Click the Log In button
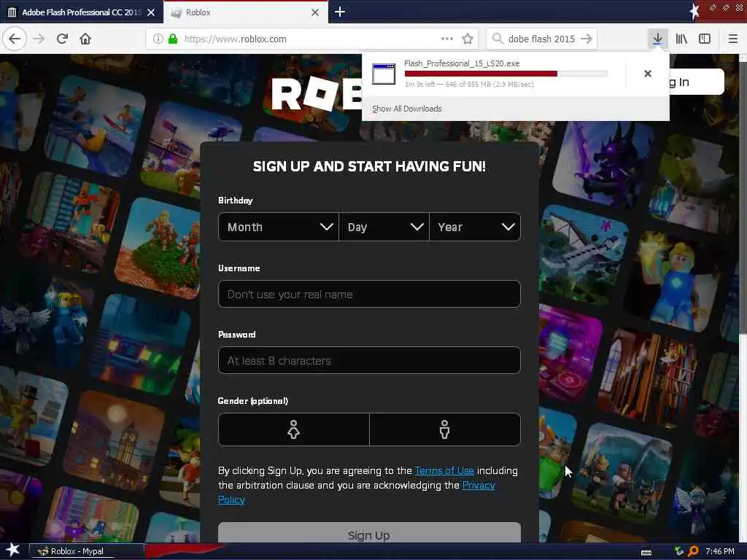The image size is (747, 560). [x=696, y=82]
